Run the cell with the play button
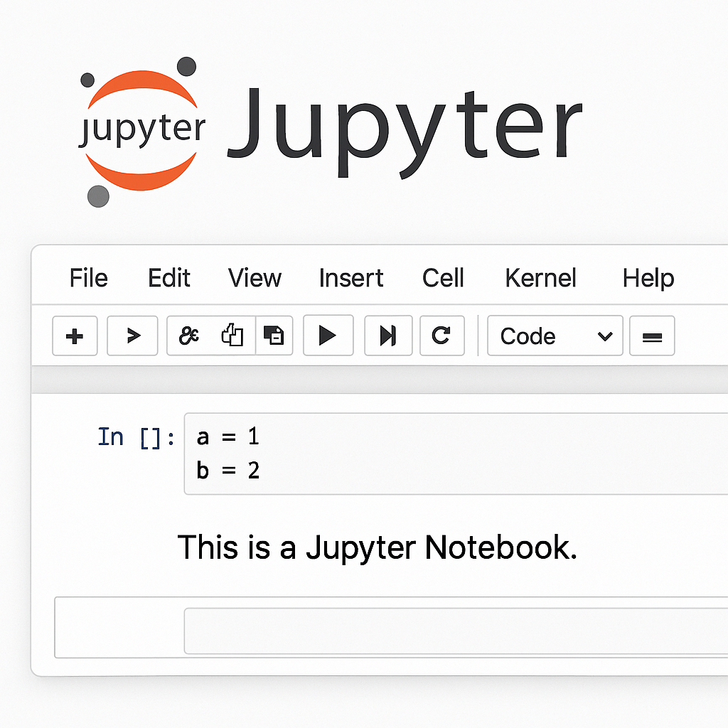 (328, 336)
